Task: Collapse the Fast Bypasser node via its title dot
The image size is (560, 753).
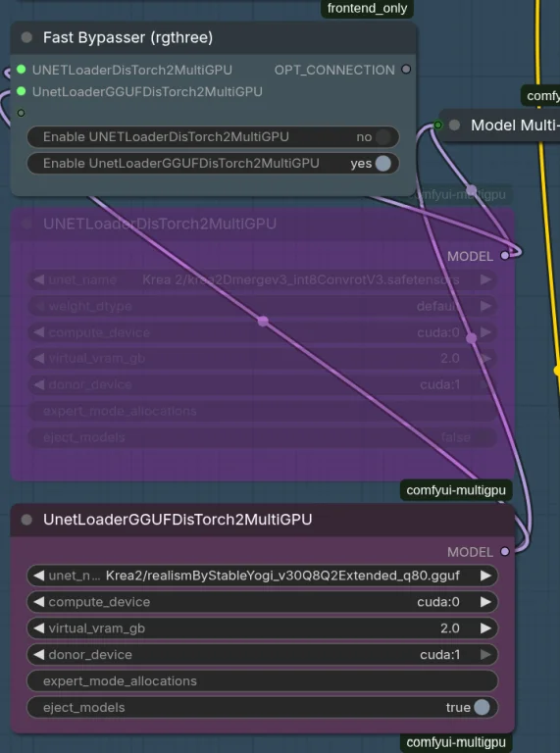Action: [26, 37]
